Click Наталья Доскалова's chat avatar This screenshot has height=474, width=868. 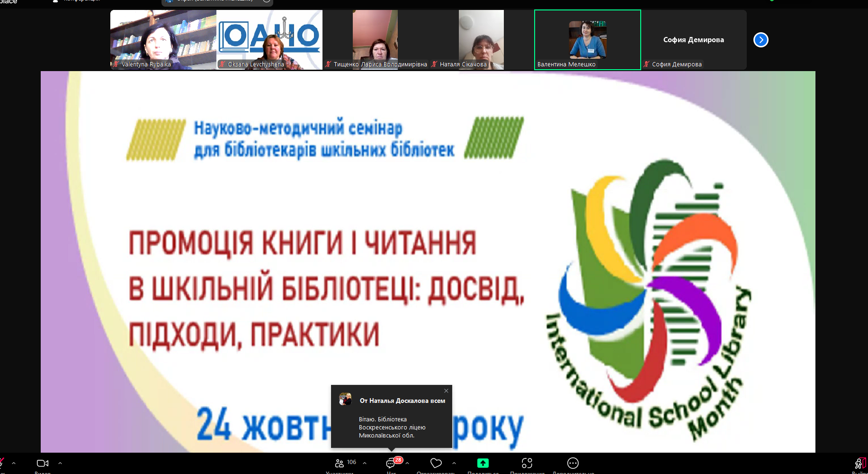346,399
